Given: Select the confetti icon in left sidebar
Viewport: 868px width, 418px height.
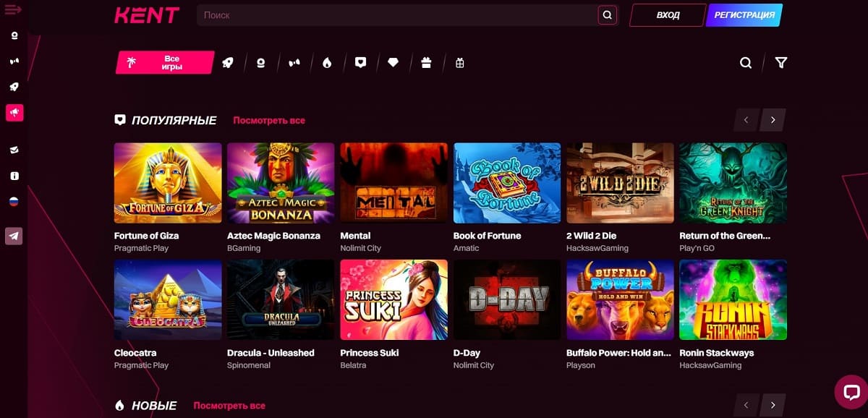Looking at the screenshot, I should (14, 61).
